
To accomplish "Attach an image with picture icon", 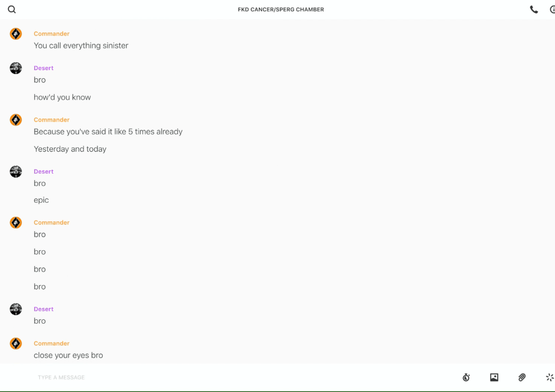I will (x=494, y=377).
